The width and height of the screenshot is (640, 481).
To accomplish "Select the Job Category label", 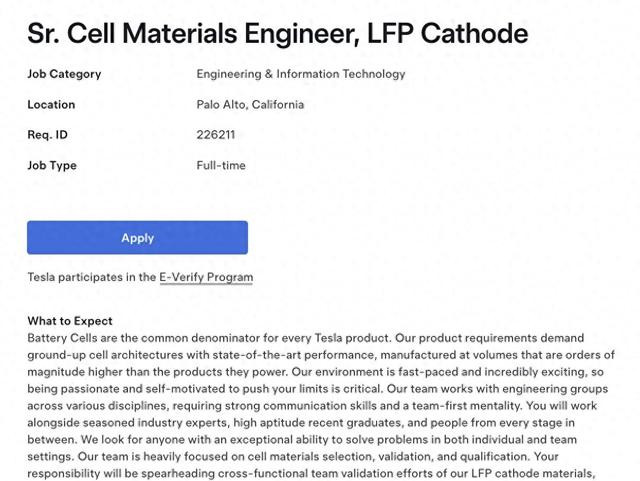I will point(64,74).
